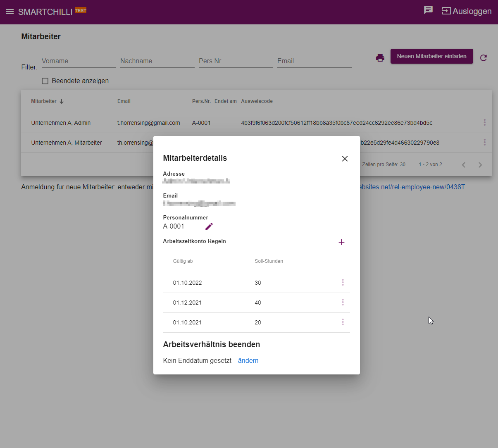The width and height of the screenshot is (498, 448).
Task: Click the A-0001 Pers.Nr. table cell
Action: [x=201, y=123]
